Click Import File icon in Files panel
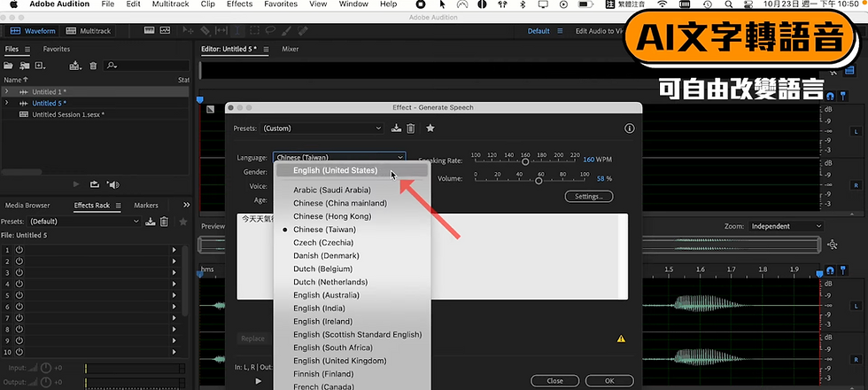868x390 pixels. pos(25,66)
